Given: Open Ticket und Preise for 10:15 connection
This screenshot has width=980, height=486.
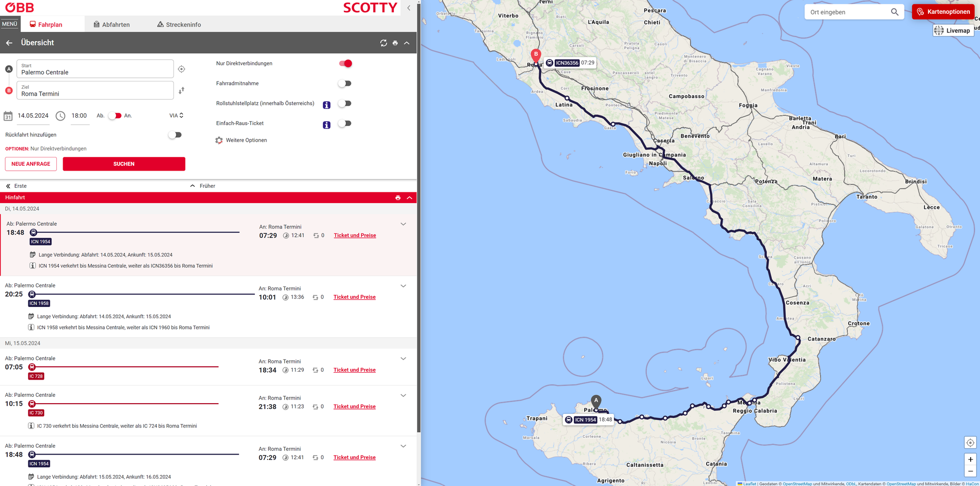Looking at the screenshot, I should (x=355, y=407).
